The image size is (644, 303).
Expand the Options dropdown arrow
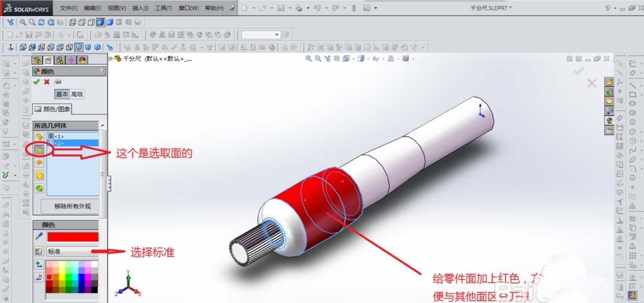[x=375, y=8]
